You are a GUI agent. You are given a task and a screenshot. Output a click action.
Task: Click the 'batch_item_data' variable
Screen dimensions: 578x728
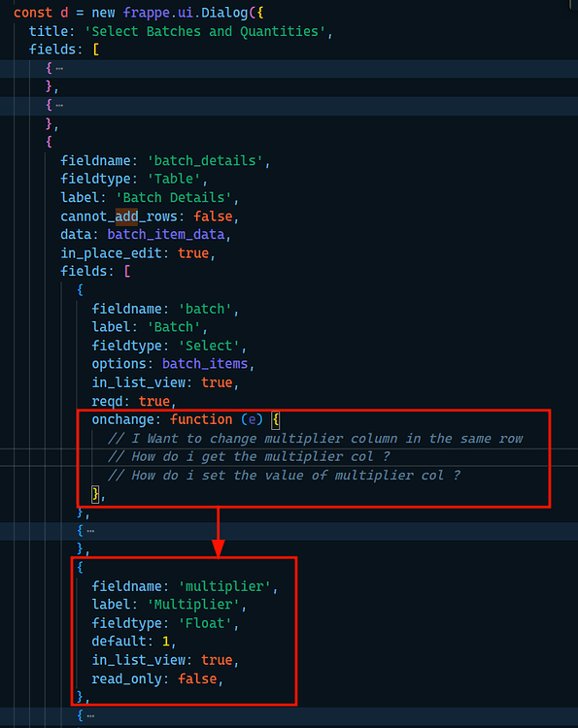[x=166, y=235]
